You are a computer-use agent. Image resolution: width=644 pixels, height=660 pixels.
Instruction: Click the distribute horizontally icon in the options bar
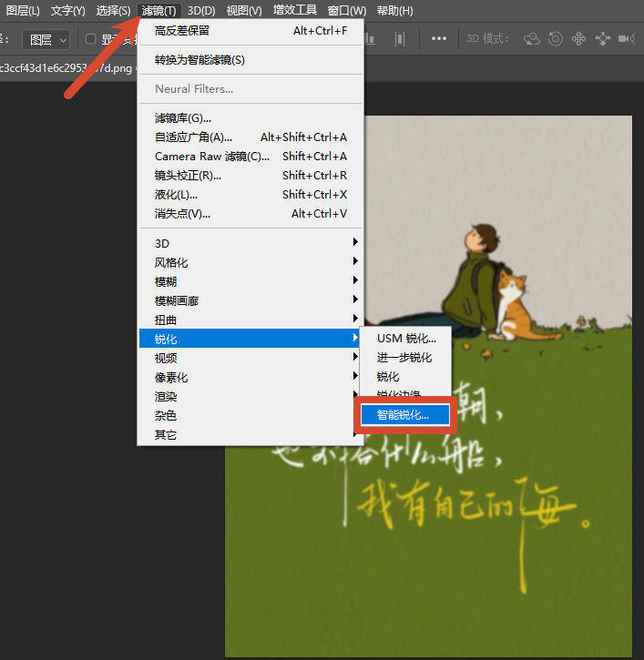click(400, 39)
